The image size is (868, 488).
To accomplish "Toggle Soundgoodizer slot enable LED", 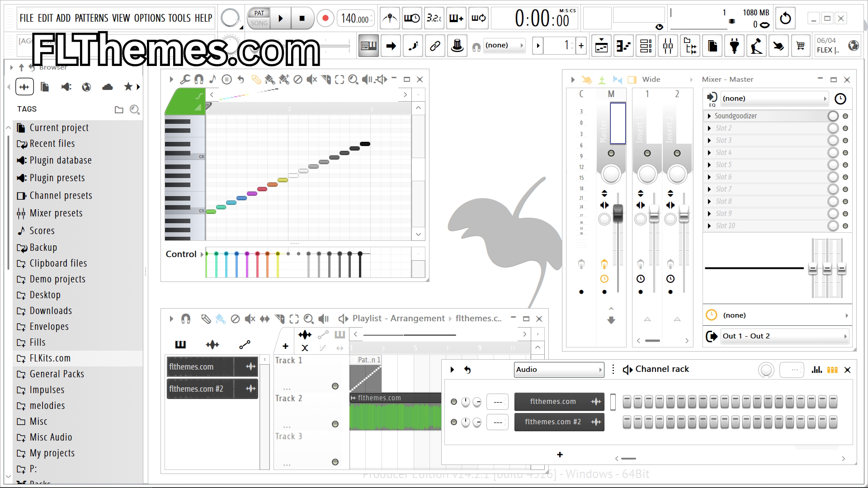I will (x=845, y=116).
